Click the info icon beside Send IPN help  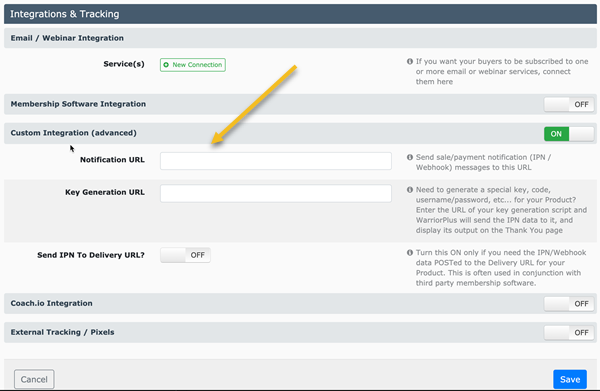coord(410,253)
